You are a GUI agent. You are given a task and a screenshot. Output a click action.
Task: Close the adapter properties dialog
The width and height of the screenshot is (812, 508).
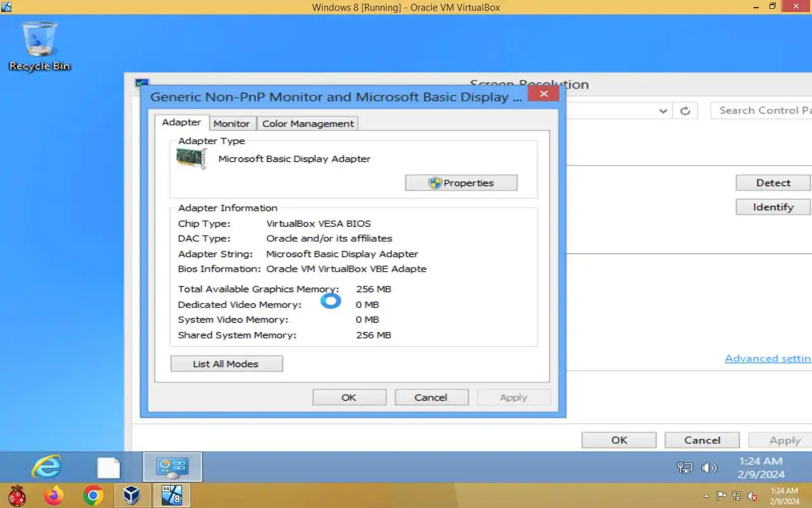coord(544,94)
